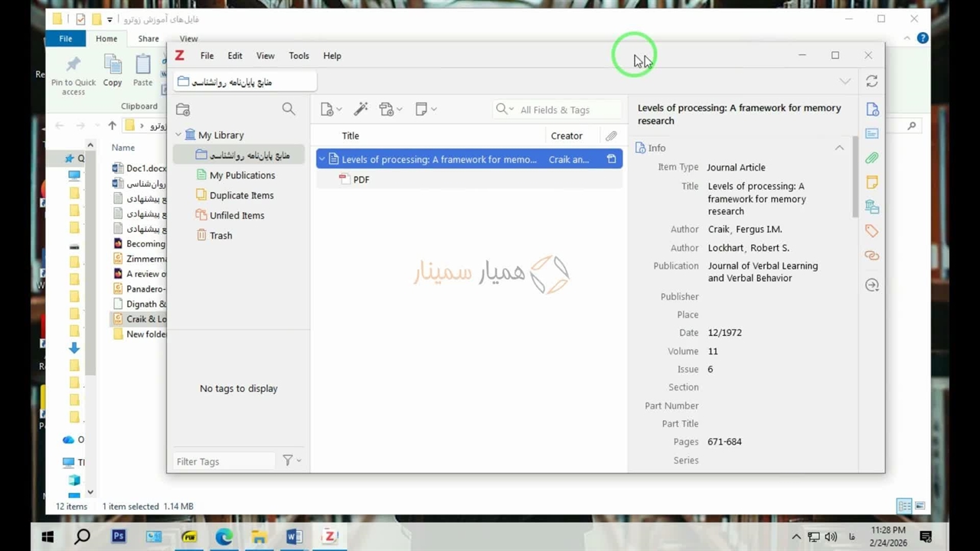980x551 pixels.
Task: Open Libraries and Collections icon in side rail
Action: coord(871,207)
